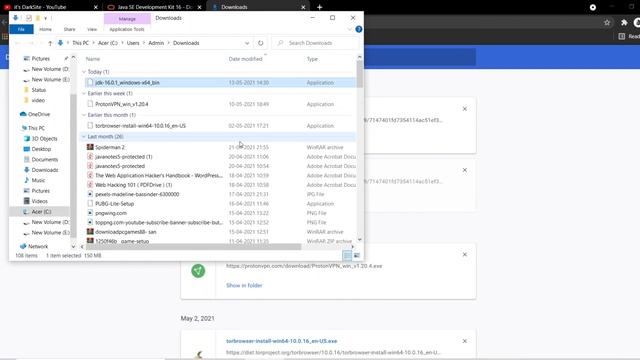Click the Search Downloads field

(315, 43)
